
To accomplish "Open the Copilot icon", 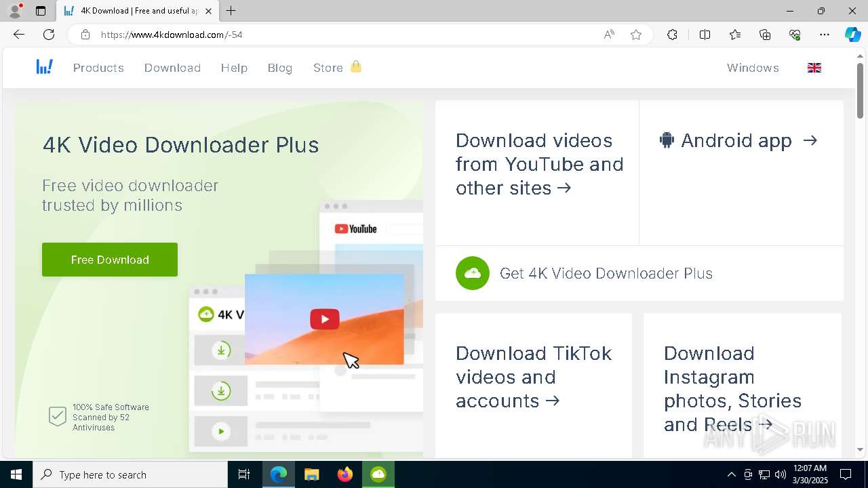I will pos(852,35).
